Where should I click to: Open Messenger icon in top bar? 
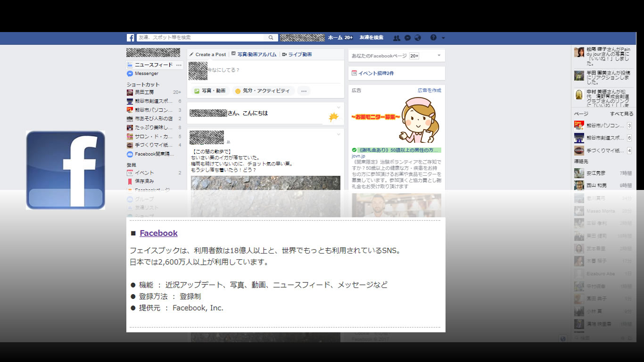(407, 38)
